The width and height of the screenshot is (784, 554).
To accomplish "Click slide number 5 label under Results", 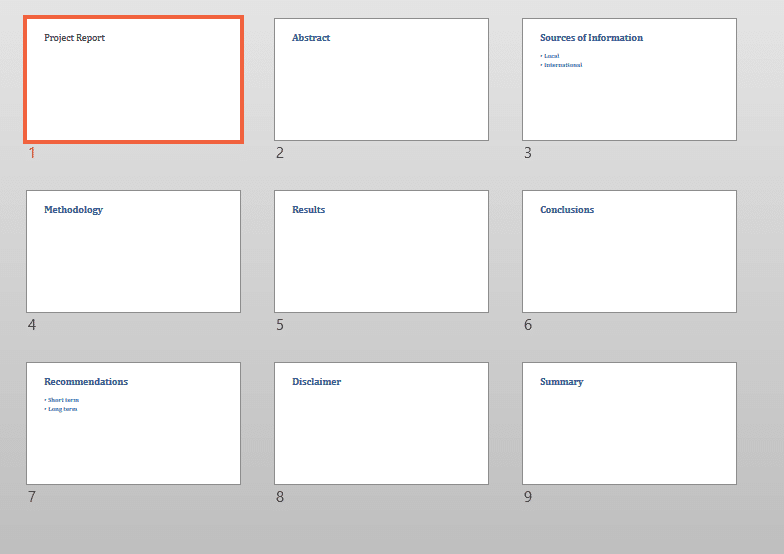I will click(280, 325).
